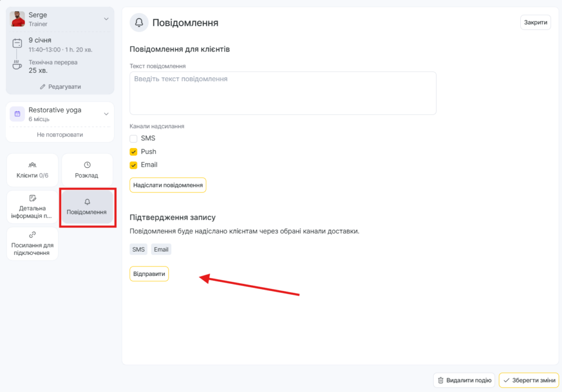Focus the Текст повідомлення text field

pyautogui.click(x=283, y=93)
